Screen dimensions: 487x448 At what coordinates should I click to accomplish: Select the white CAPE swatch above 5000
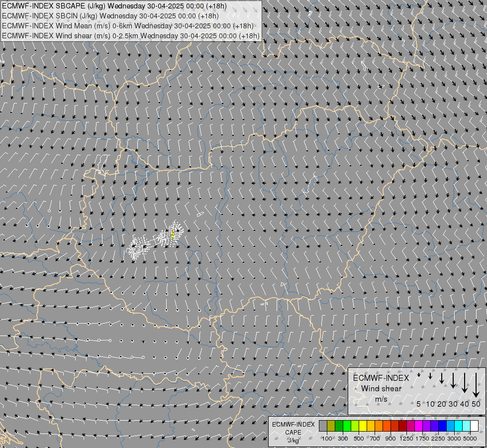474,426
